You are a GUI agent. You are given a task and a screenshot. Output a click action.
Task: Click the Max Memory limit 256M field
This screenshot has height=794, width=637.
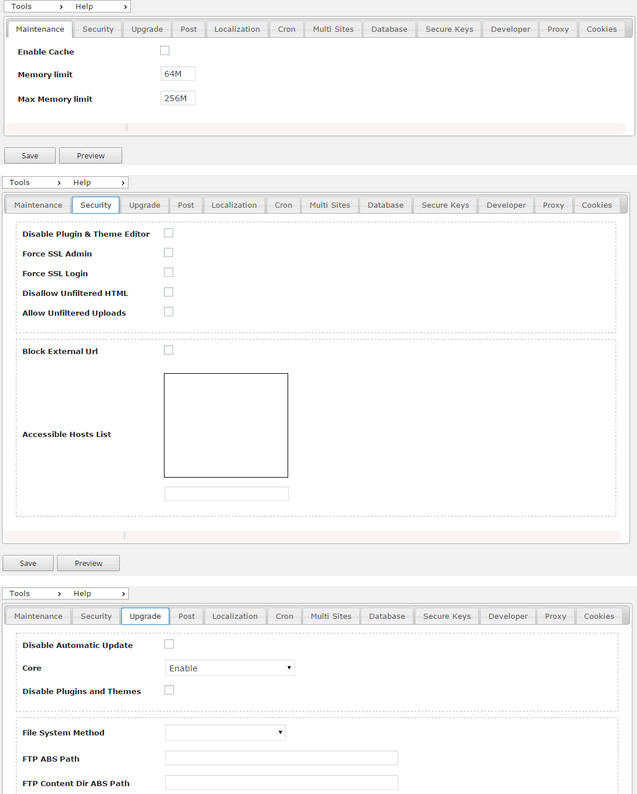[x=178, y=98]
